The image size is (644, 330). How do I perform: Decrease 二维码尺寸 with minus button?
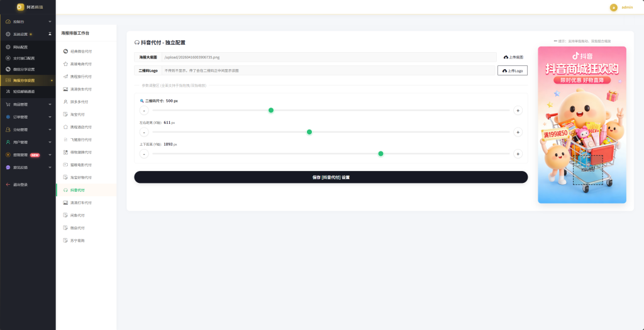pos(144,111)
